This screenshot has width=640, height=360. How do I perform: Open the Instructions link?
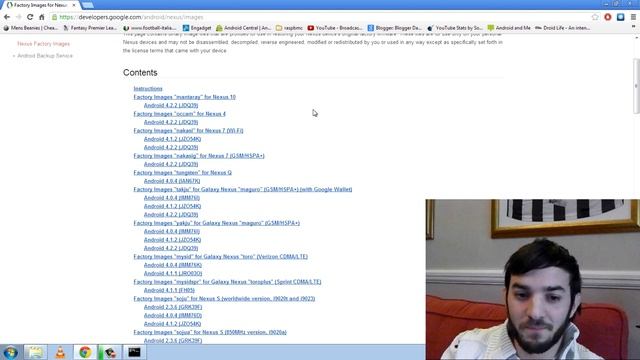[148, 89]
